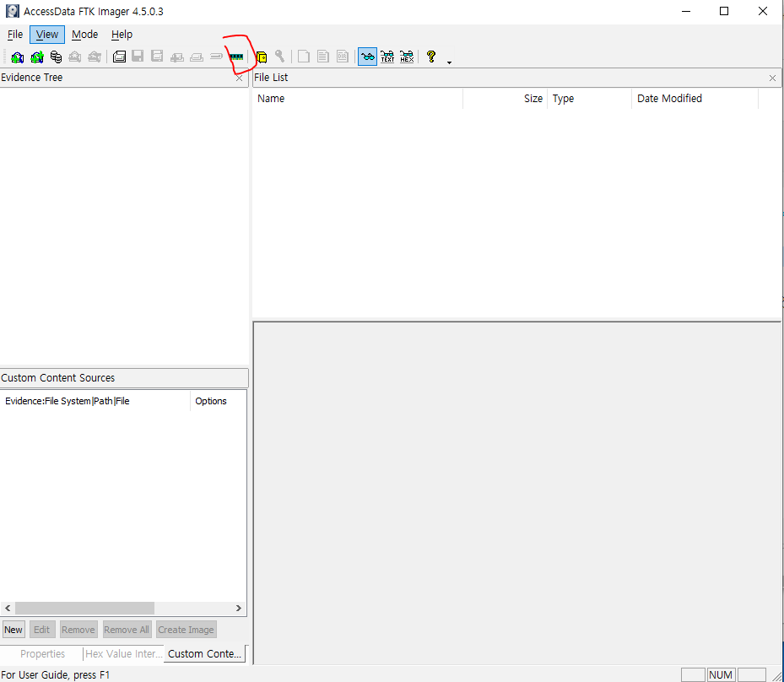Screen dimensions: 784x682
Task: Click the horizontal scrollbar left arrow
Action: [8, 608]
